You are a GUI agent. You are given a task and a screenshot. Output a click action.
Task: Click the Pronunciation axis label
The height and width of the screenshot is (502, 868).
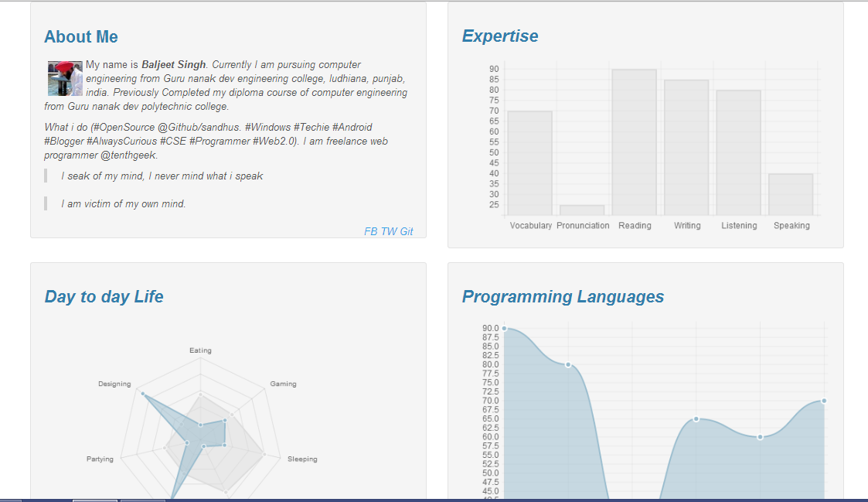click(x=583, y=226)
